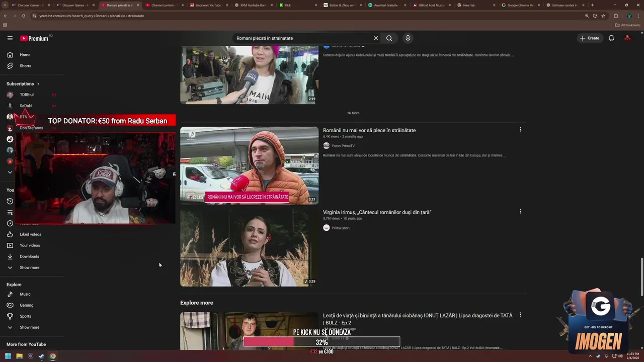Open watch History icon in sidebar
This screenshot has width=644, height=362.
tap(10, 201)
